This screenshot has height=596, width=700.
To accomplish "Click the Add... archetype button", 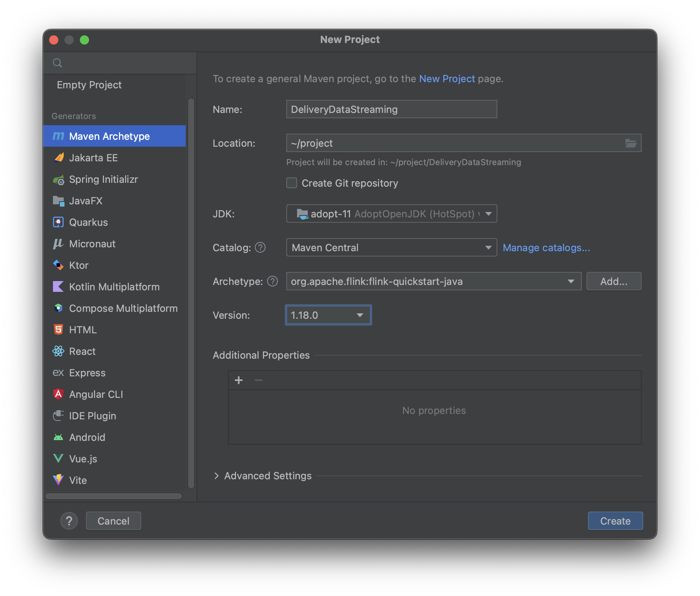I will tap(614, 281).
